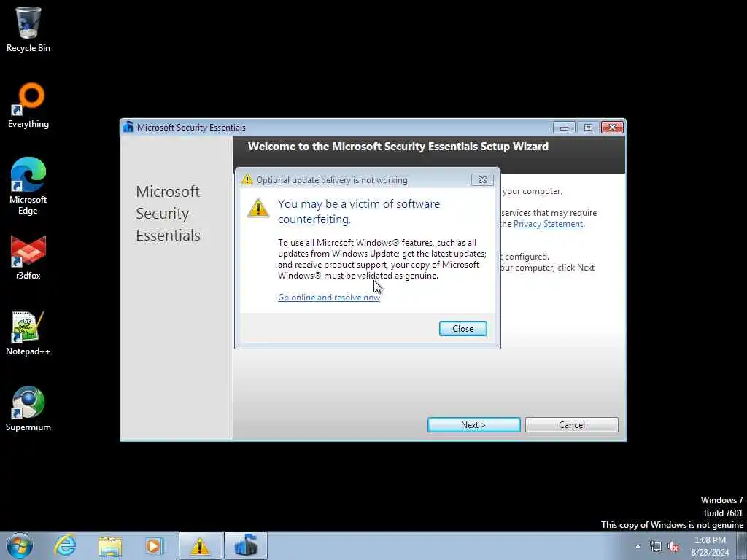Dismiss warning dialog via title bar X
The image size is (747, 560).
pyautogui.click(x=482, y=179)
